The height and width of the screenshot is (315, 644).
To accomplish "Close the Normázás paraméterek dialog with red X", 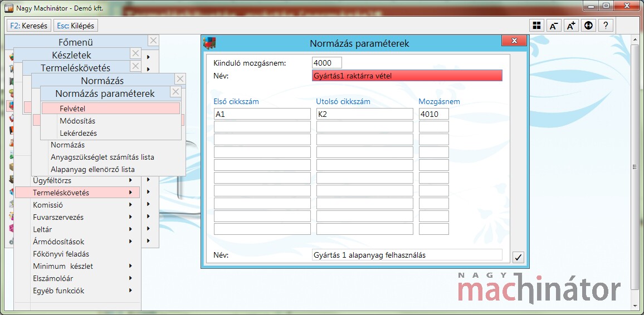I will point(514,40).
